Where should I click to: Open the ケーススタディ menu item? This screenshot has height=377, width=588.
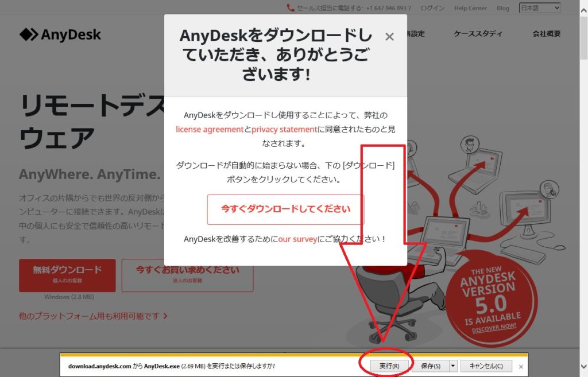click(478, 34)
